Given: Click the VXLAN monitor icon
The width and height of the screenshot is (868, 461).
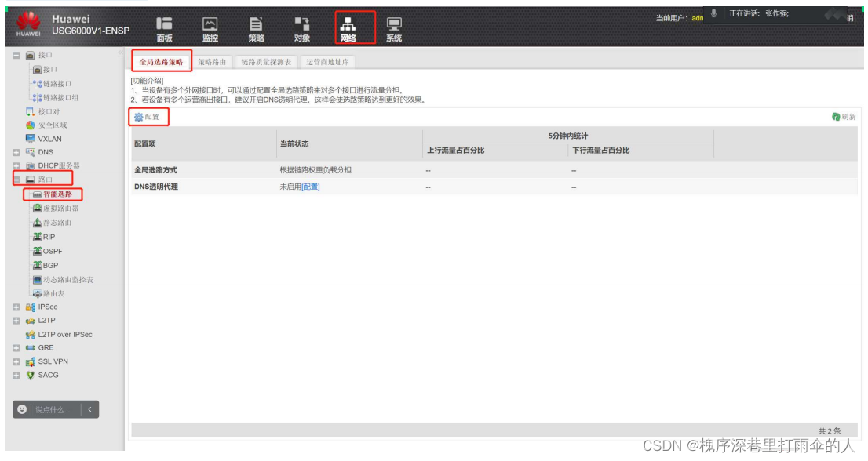Looking at the screenshot, I should 31,139.
